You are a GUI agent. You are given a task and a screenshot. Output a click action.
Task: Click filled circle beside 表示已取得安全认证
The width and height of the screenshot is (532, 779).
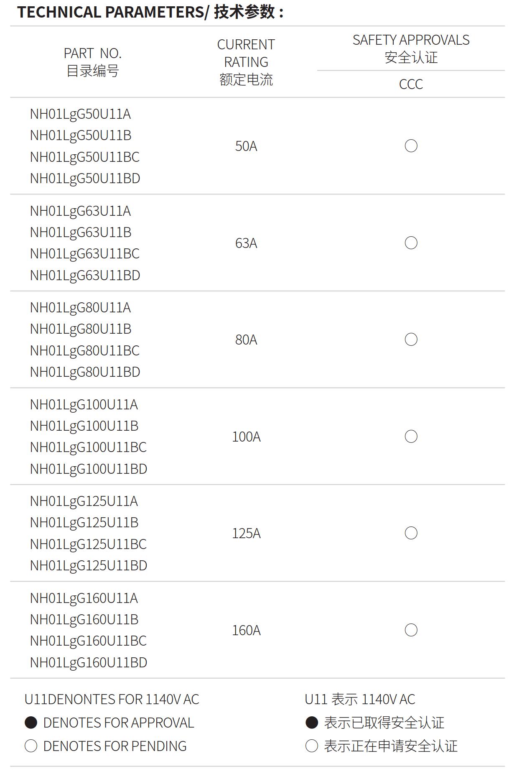point(312,723)
